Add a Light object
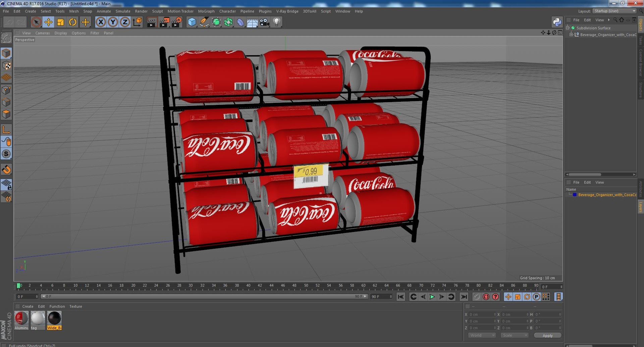This screenshot has height=347, width=644. click(276, 22)
